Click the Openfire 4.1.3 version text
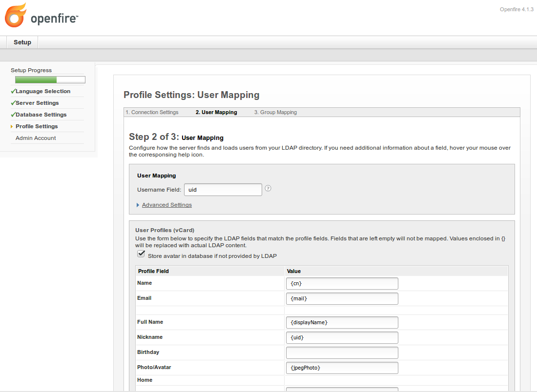The image size is (537, 392). pos(516,10)
